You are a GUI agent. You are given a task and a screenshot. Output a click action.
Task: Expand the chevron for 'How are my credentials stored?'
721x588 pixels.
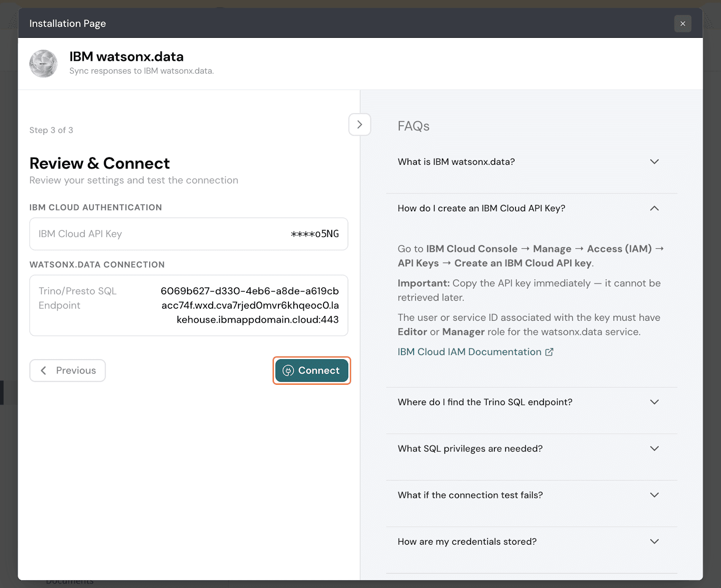[654, 541]
